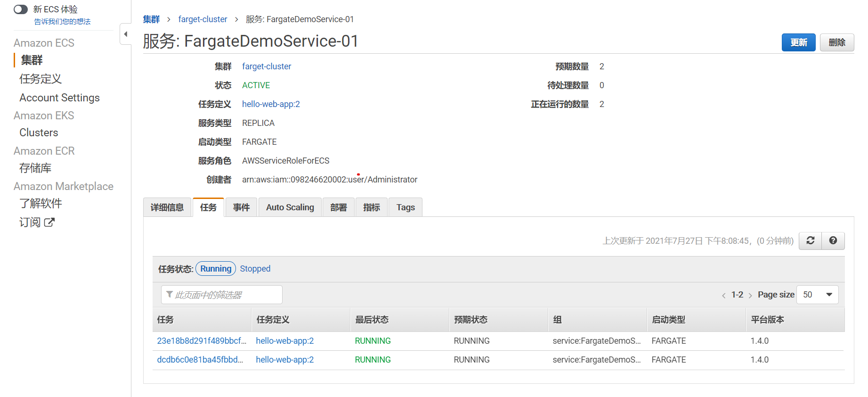Click 告诉我们您的想法 feedback link
The image size is (868, 397).
(62, 22)
